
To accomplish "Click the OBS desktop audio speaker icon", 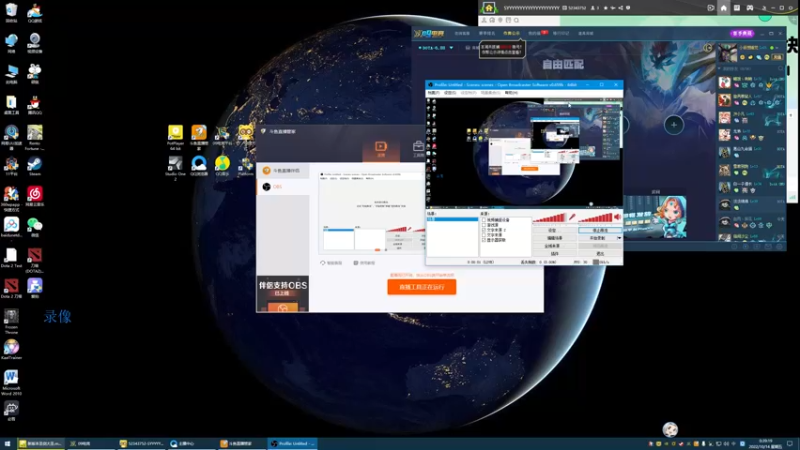I will coord(617,217).
